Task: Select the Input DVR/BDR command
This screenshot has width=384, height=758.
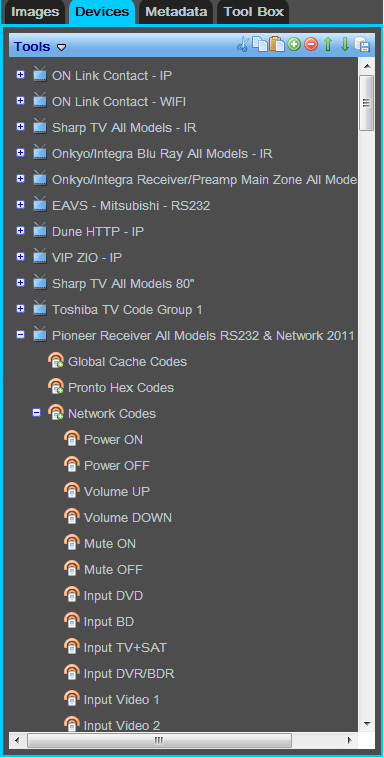Action: (129, 674)
